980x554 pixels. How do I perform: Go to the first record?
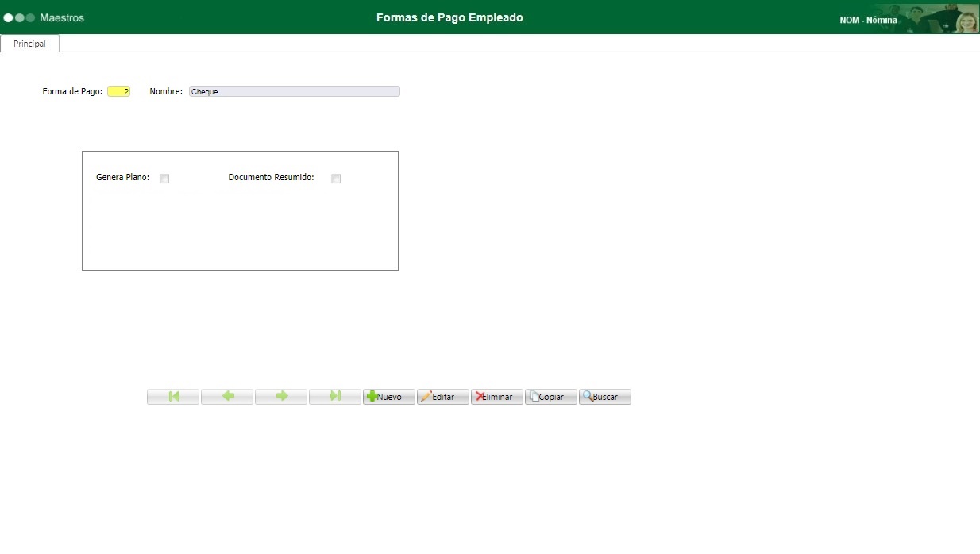coord(173,397)
